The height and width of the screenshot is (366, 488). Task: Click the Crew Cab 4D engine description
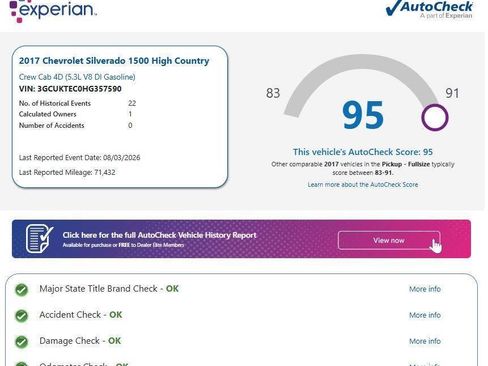(77, 77)
